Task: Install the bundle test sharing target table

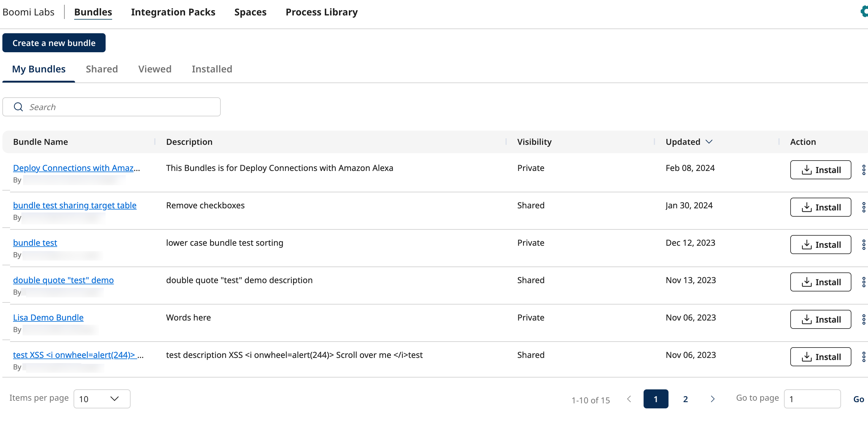Action: [820, 207]
